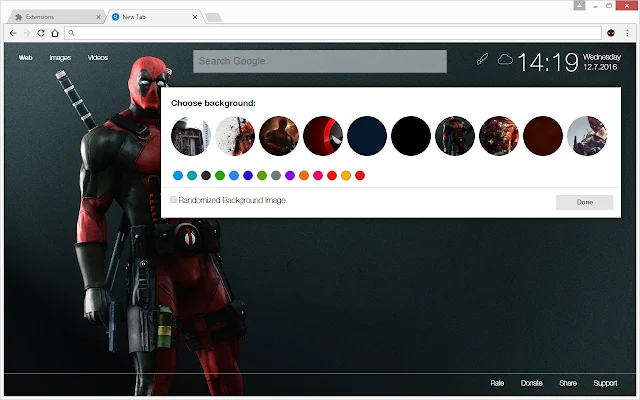Choose the orange-glow crouching Deadpool background
The height and width of the screenshot is (400, 640).
[279, 136]
